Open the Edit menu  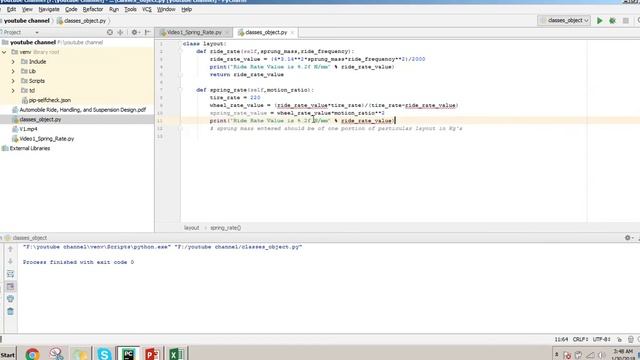coord(11,9)
